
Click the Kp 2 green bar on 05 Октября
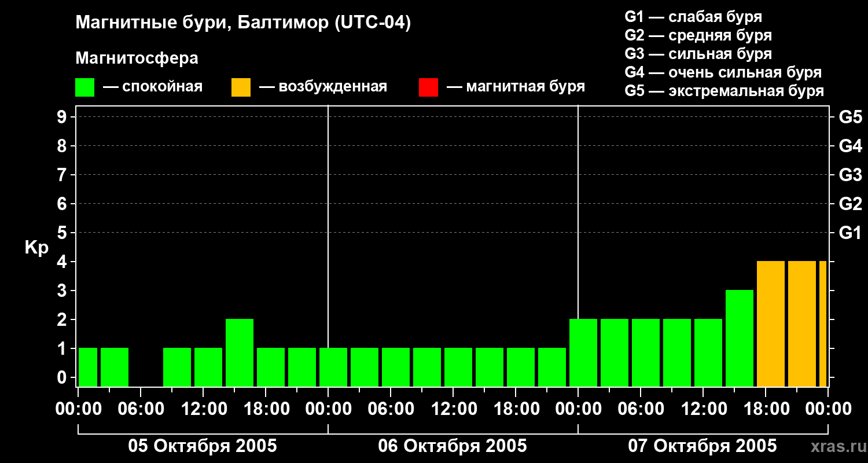(x=240, y=352)
